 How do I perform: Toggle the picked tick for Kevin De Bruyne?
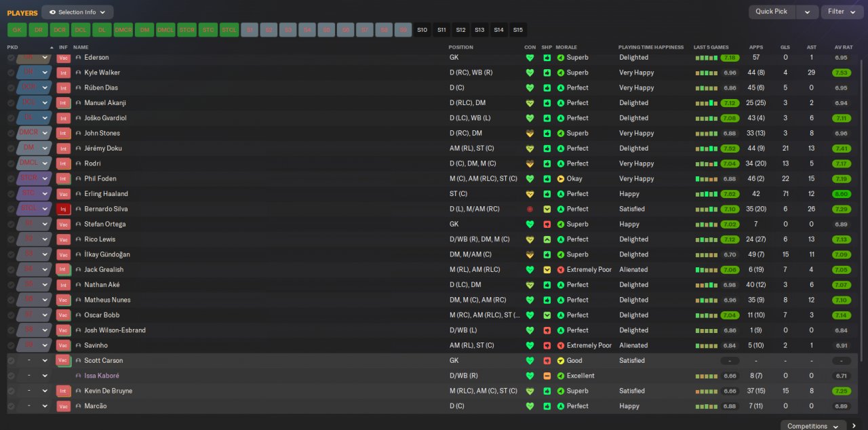point(11,391)
